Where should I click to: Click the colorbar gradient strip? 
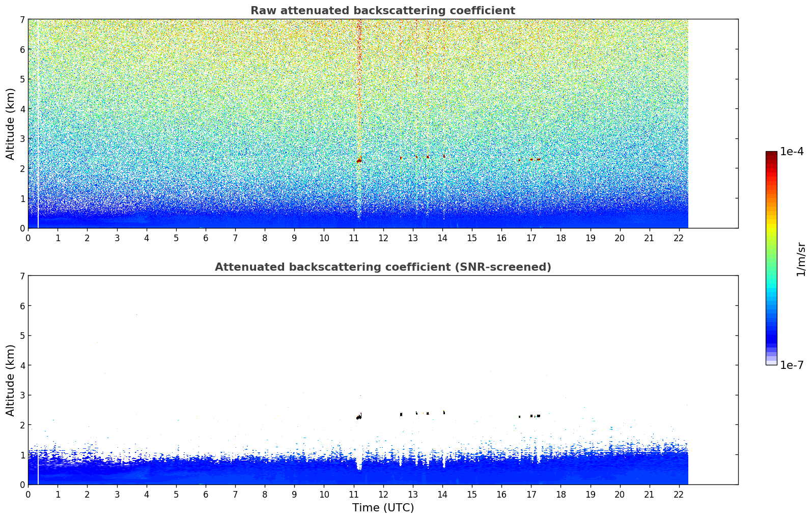tap(771, 258)
